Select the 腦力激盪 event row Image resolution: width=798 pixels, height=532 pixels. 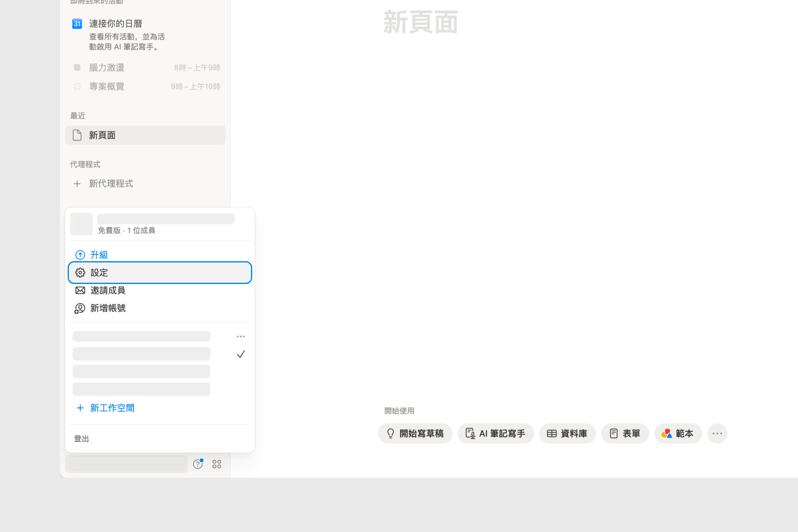[x=146, y=67]
